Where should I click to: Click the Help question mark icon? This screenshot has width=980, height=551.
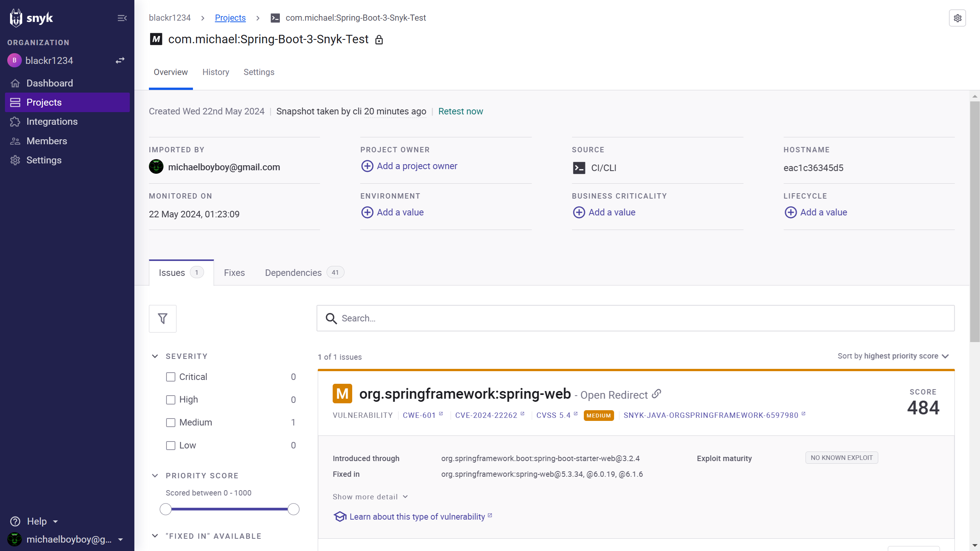tap(15, 521)
